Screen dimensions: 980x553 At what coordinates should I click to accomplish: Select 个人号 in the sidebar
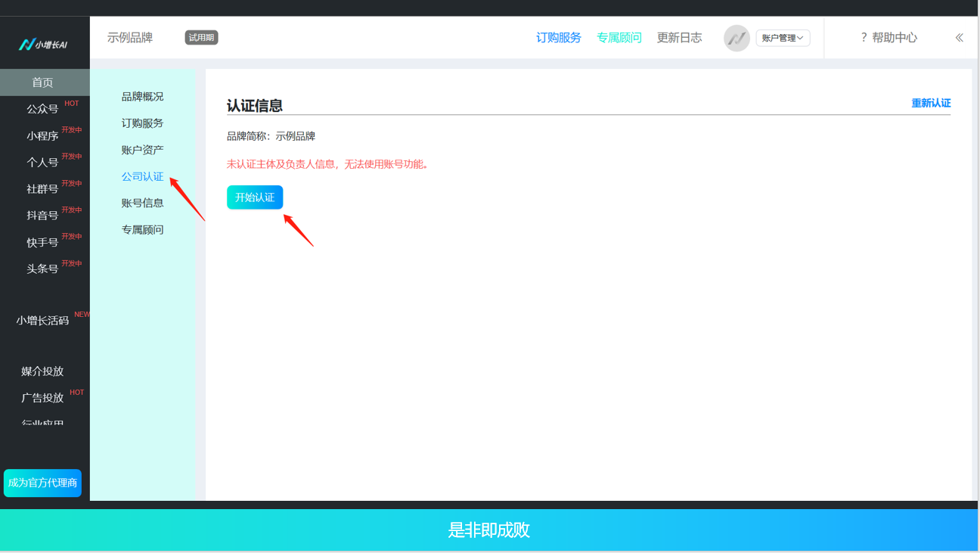[x=42, y=163]
